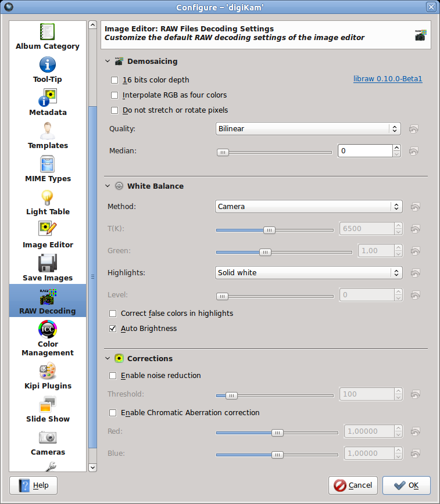Open the Cameras settings icon
Screen dimensions: 440x504
pyautogui.click(x=47, y=437)
